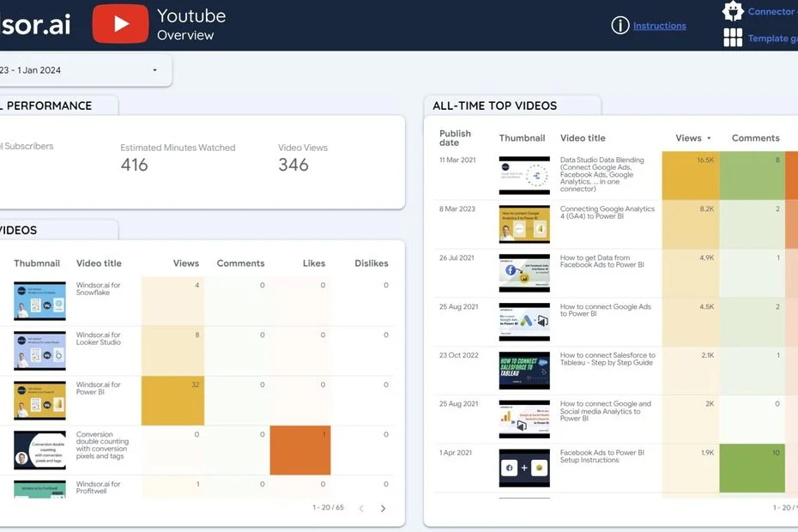Viewport: 798px width, 532px height.
Task: Click '23 Oct 2022' publish date
Action: 458,355
